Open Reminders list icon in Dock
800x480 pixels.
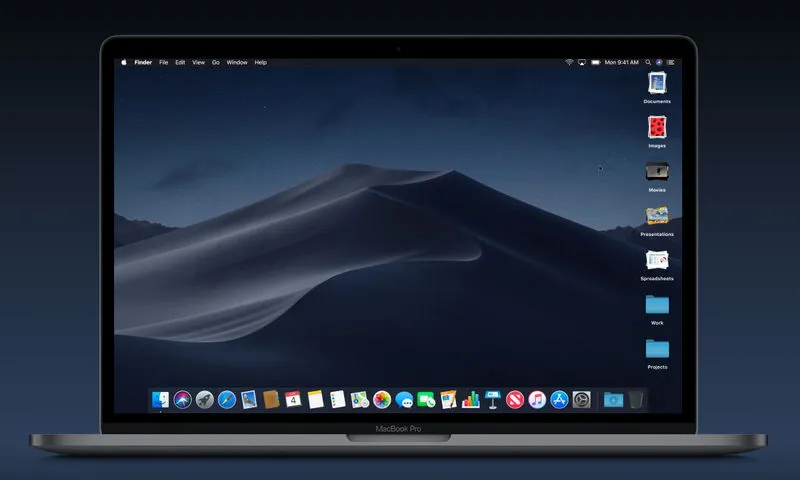[x=337, y=399]
